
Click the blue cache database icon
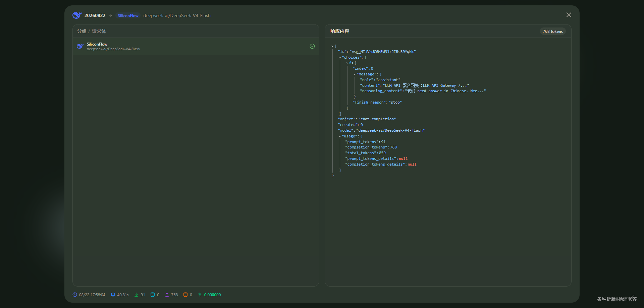(x=153, y=295)
